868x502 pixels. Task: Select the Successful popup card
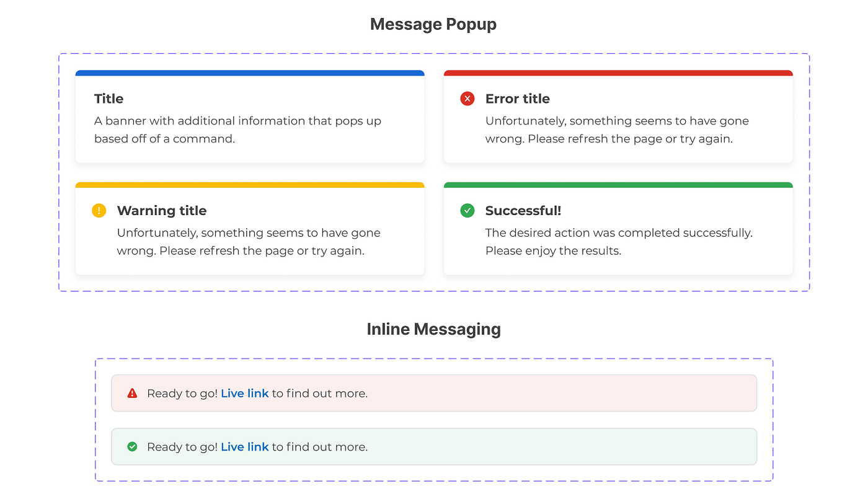click(x=618, y=229)
